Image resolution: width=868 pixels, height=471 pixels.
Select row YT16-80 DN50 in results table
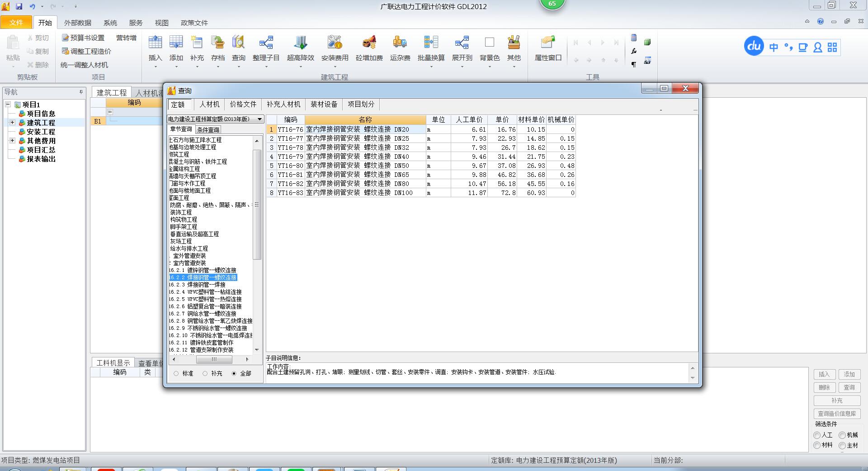pyautogui.click(x=421, y=166)
